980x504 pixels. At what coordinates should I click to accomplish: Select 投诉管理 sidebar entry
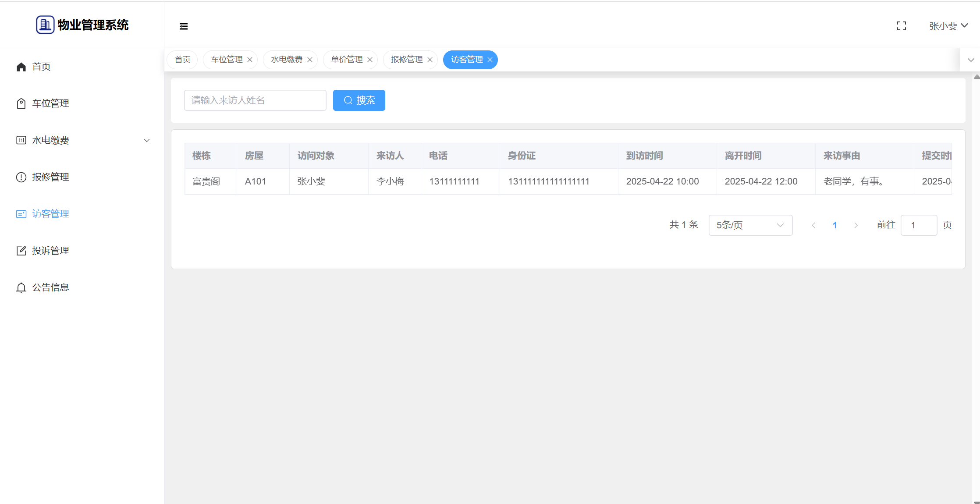50,251
